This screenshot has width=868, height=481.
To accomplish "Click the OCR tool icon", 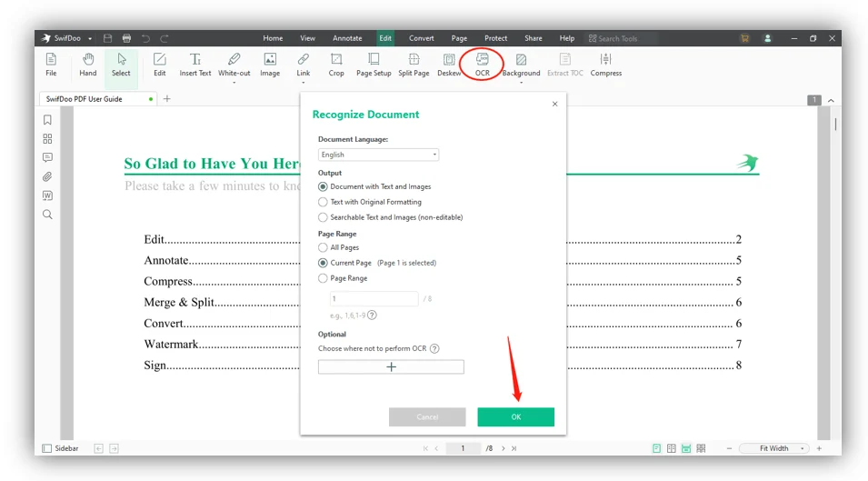I will coord(482,59).
